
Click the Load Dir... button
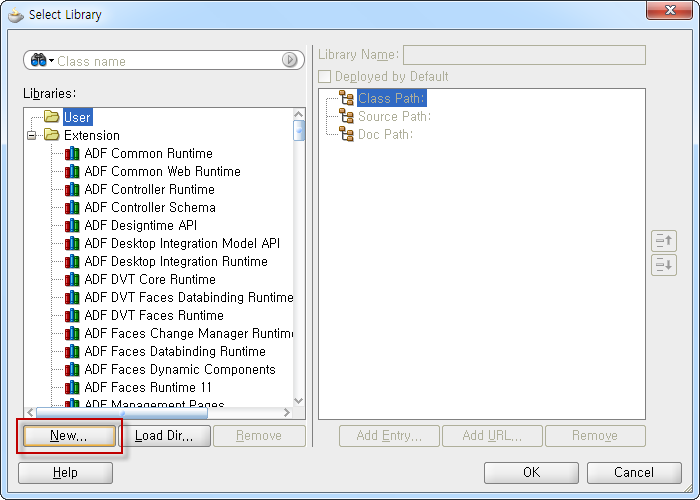(x=164, y=436)
